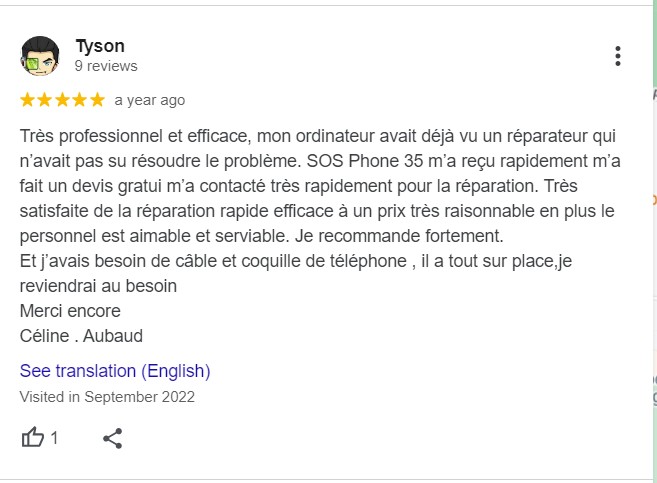Screen dimensions: 657x483
Task: Click the first yellow rating star
Action: pos(27,100)
